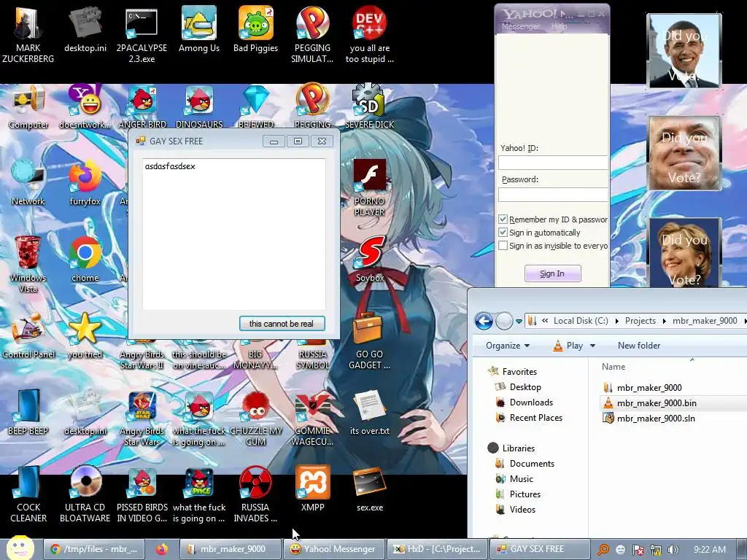Click New folder in Explorer toolbar
This screenshot has height=560, width=747.
coord(639,345)
